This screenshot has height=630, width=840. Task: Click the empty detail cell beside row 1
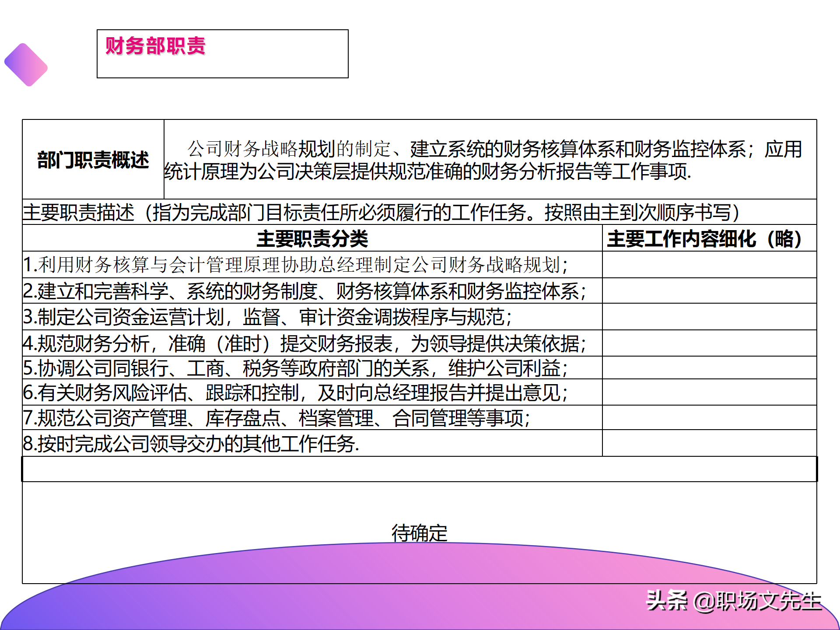pyautogui.click(x=709, y=265)
